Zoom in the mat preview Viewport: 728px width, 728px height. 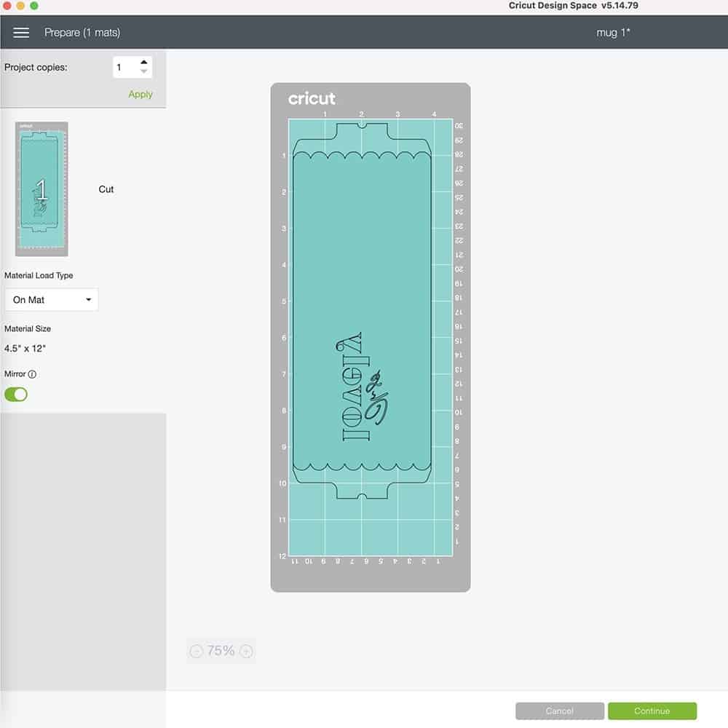[x=247, y=652]
